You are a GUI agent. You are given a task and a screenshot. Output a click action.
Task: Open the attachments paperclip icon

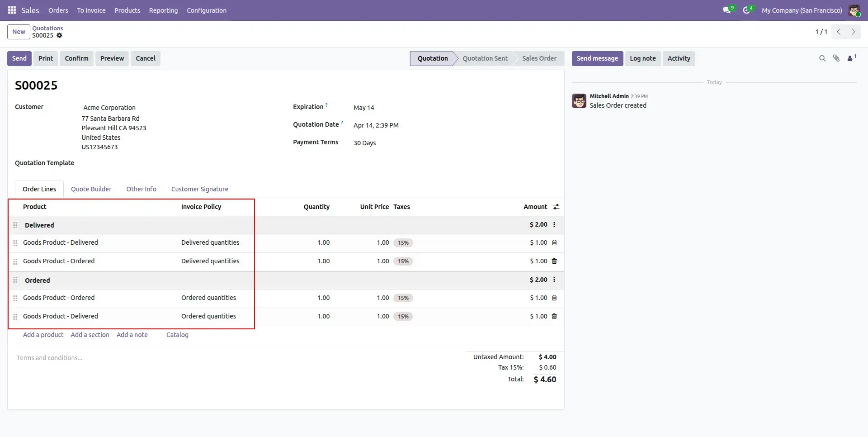click(836, 58)
